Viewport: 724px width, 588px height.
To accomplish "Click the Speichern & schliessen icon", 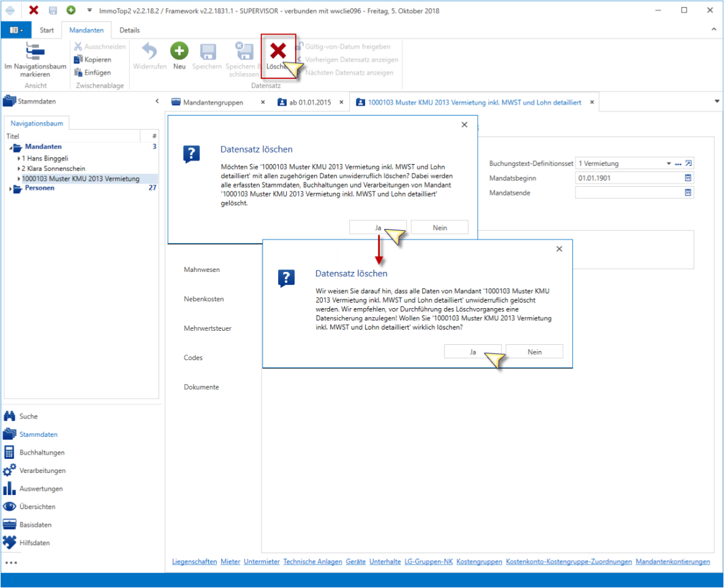I will [244, 51].
